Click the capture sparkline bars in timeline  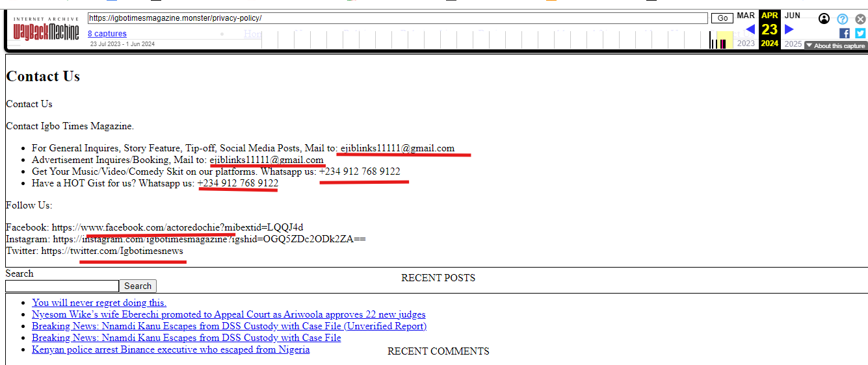pos(718,44)
